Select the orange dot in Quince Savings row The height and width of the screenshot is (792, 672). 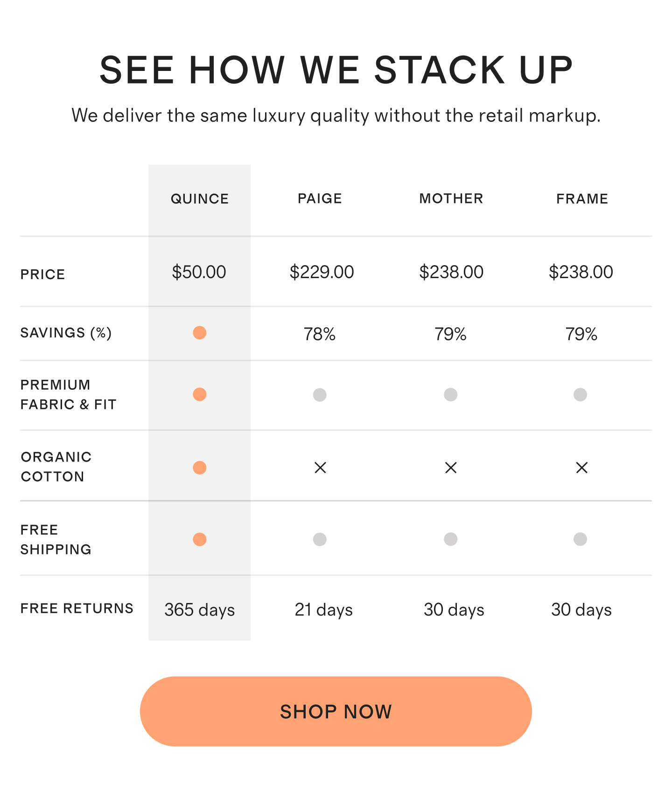pos(200,333)
